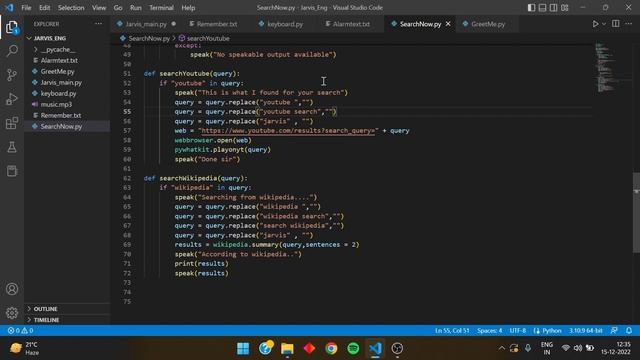Open the Help menu
Viewport: 640px width, 360px height.
pyautogui.click(x=188, y=8)
